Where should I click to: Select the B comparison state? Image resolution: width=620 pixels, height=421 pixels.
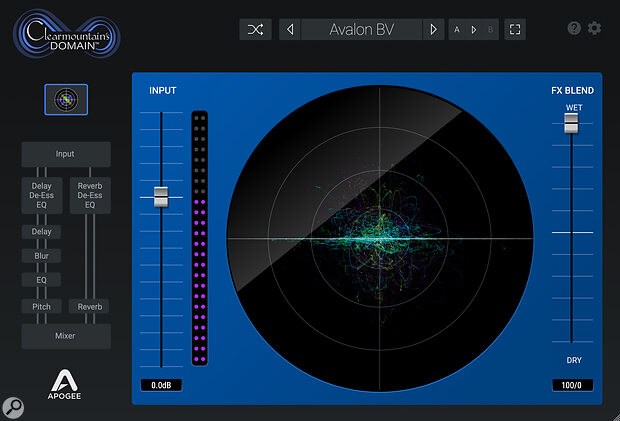490,29
